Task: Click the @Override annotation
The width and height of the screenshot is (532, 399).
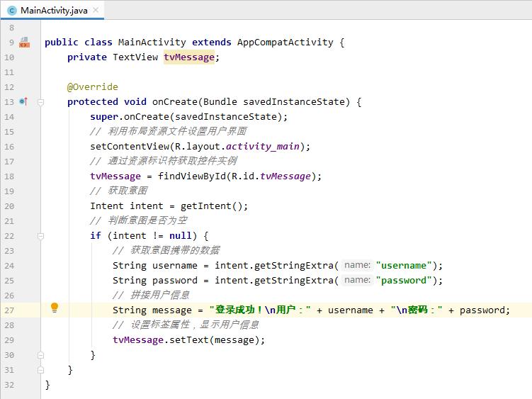Action: point(93,87)
